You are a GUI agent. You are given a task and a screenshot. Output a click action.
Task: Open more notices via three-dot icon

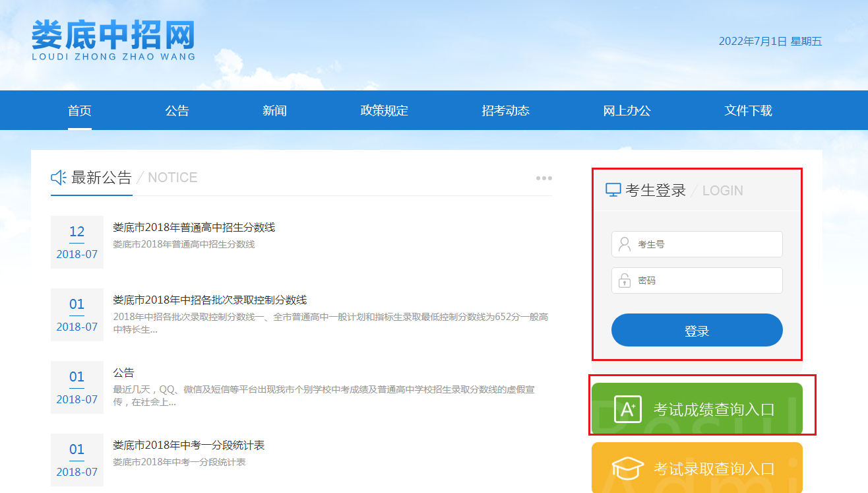(x=543, y=178)
